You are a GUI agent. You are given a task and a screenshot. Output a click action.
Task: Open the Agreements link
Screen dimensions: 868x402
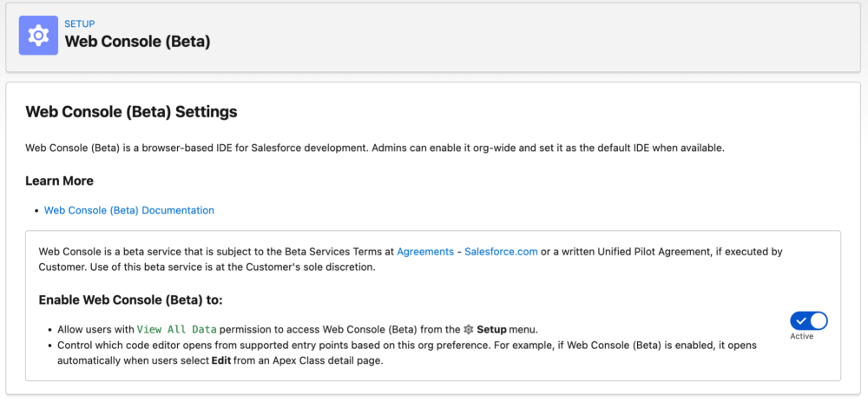(x=425, y=252)
